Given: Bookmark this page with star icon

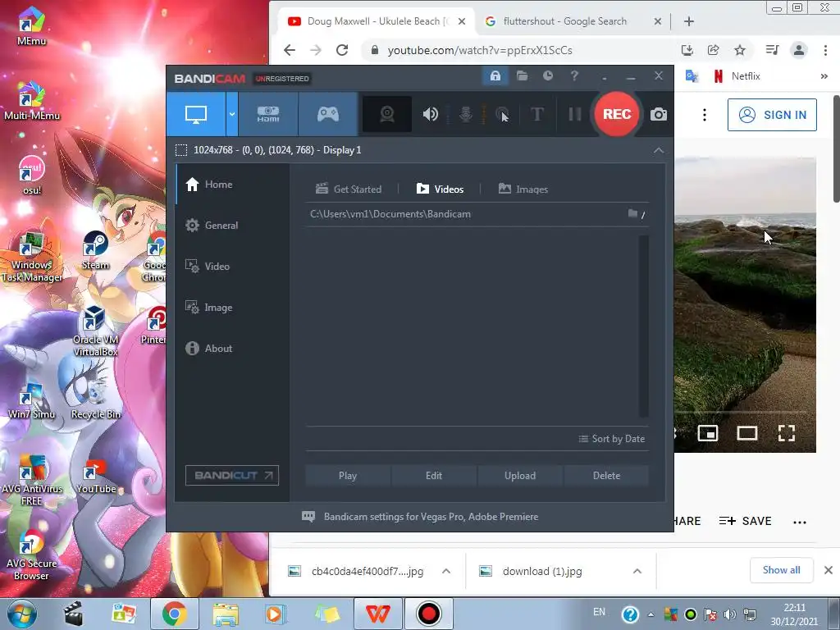Looking at the screenshot, I should point(740,50).
